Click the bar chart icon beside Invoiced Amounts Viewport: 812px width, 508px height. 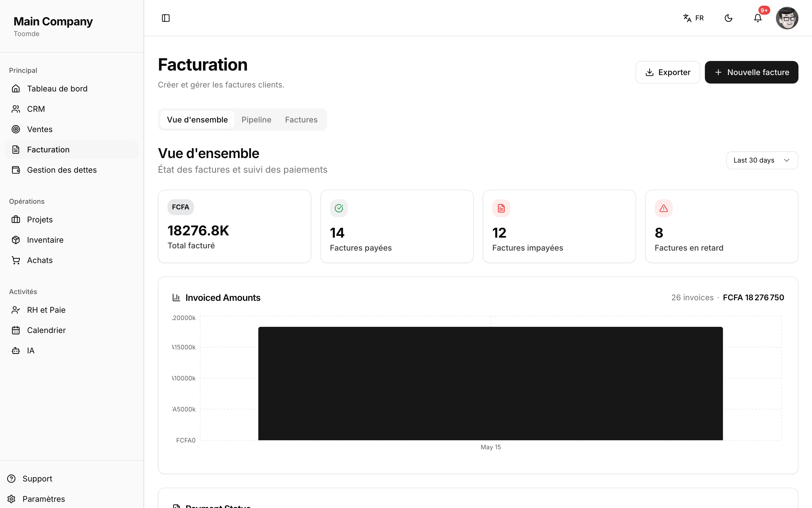tap(176, 297)
